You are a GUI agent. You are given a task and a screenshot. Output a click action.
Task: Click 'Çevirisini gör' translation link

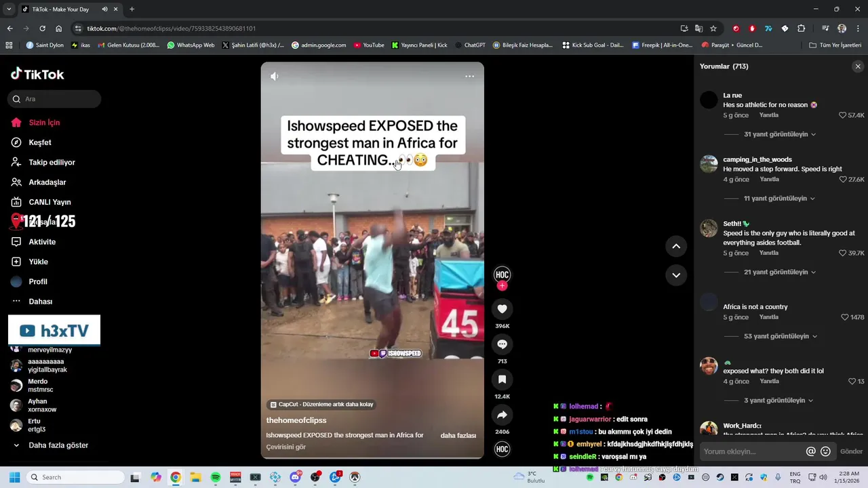coord(285,447)
